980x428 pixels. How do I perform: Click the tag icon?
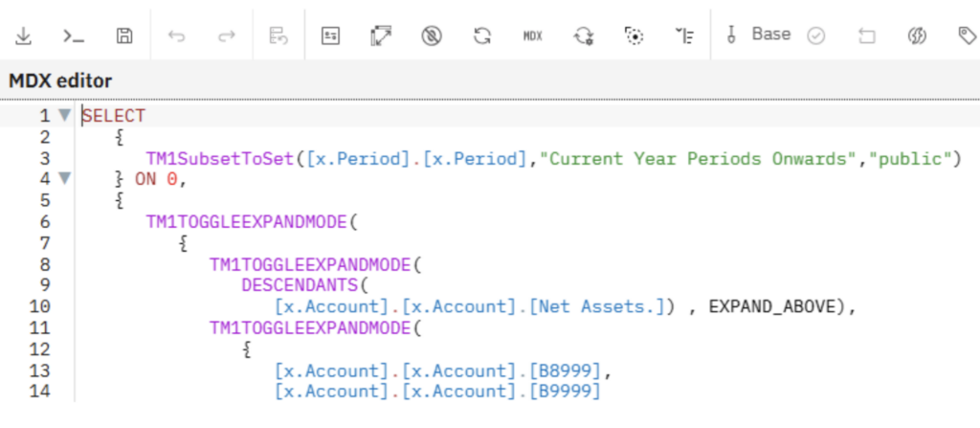tap(967, 35)
